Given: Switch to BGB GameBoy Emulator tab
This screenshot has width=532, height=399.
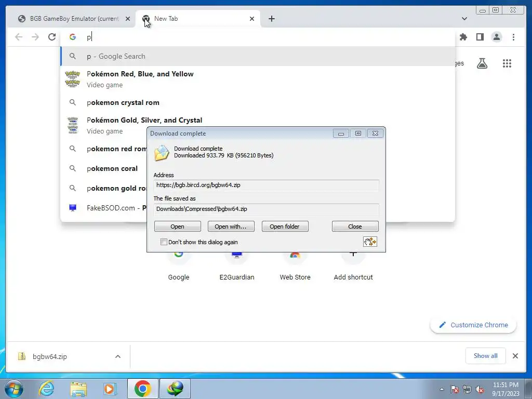Looking at the screenshot, I should pyautogui.click(x=74, y=19).
